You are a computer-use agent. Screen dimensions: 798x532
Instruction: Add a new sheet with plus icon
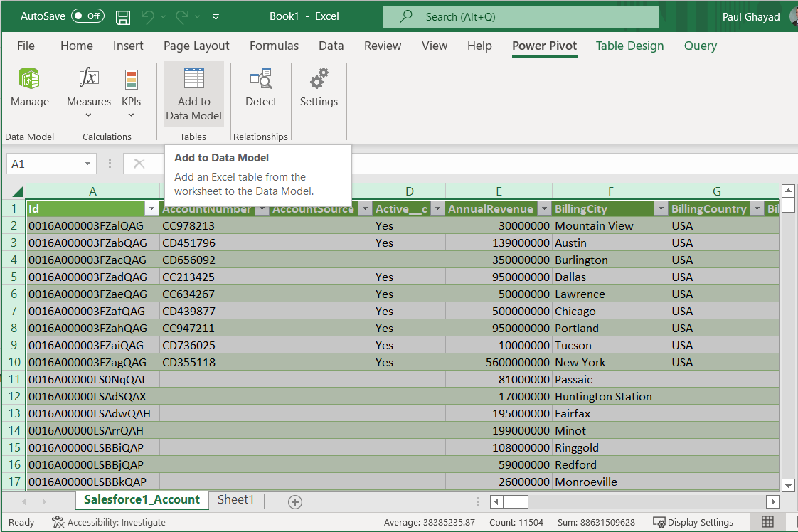(x=295, y=502)
